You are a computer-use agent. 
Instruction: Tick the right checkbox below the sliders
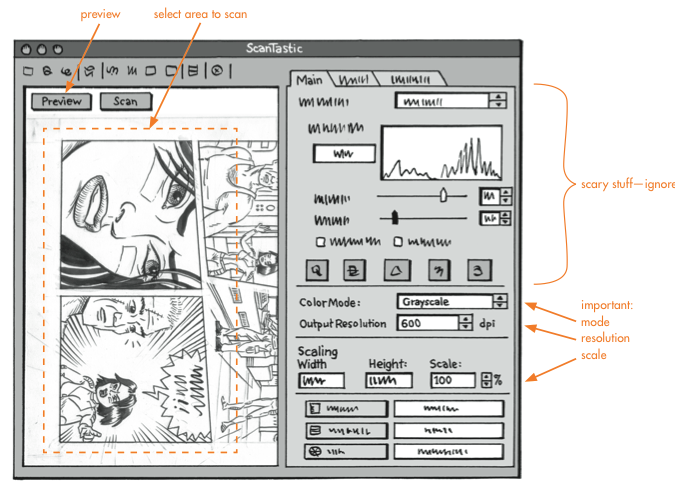[398, 242]
